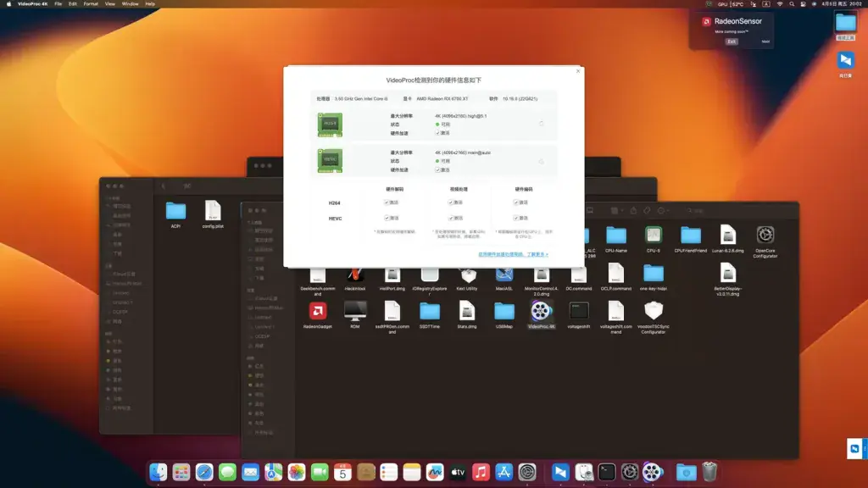Open the Window menu
This screenshot has height=488, width=868.
point(130,4)
